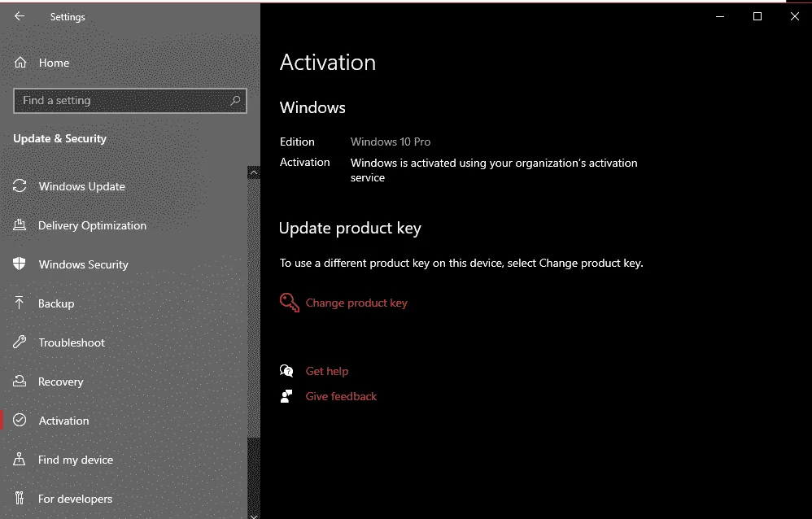This screenshot has width=812, height=519.
Task: Open the Give feedback link
Action: [x=341, y=396]
